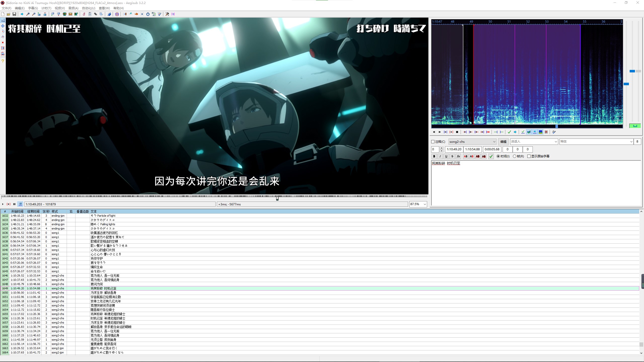Toggle auto-commit changes in audio toolbar
This screenshot has width=644, height=362.
pyautogui.click(x=523, y=132)
